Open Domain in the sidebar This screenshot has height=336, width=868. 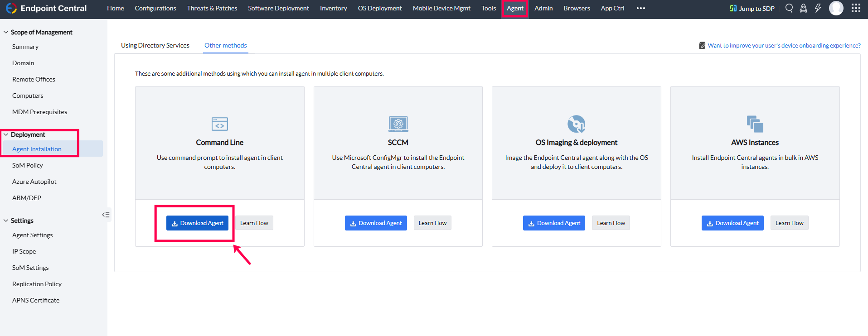(x=23, y=63)
